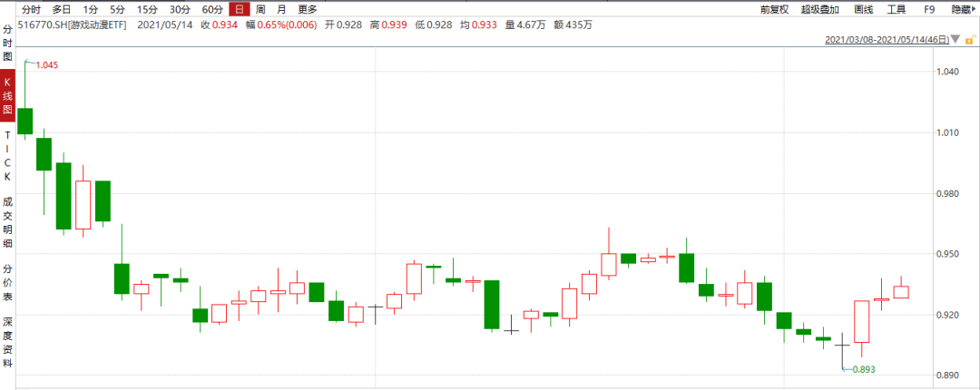
Task: Click the high price 高 0.939
Action: 388,25
